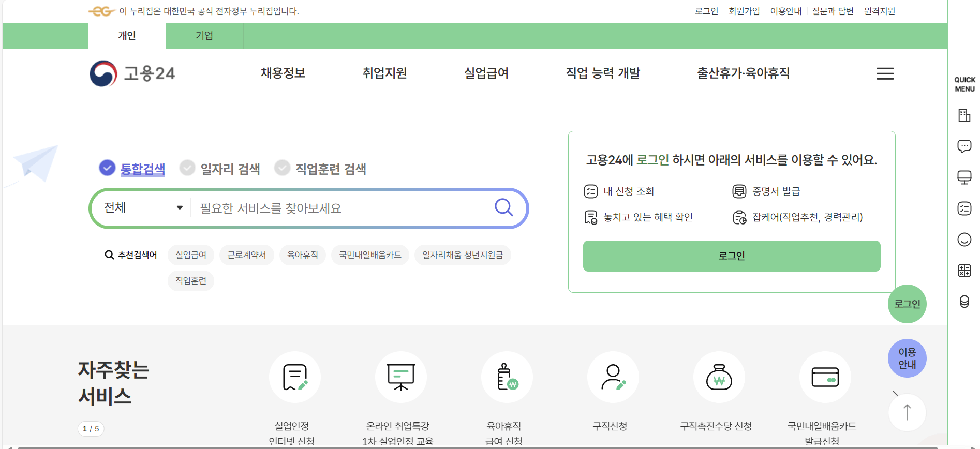This screenshot has width=980, height=449.
Task: Click the e-government EG emblem
Action: coord(101,11)
